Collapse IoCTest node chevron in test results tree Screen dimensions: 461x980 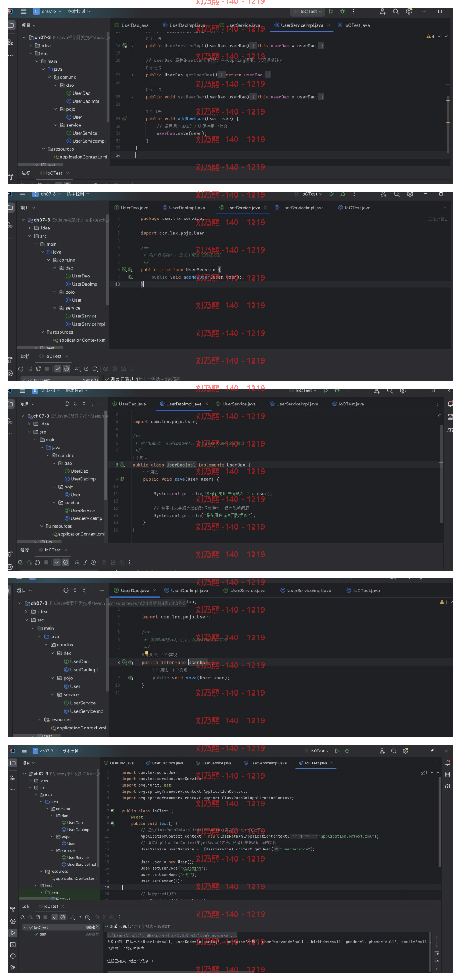pyautogui.click(x=25, y=927)
